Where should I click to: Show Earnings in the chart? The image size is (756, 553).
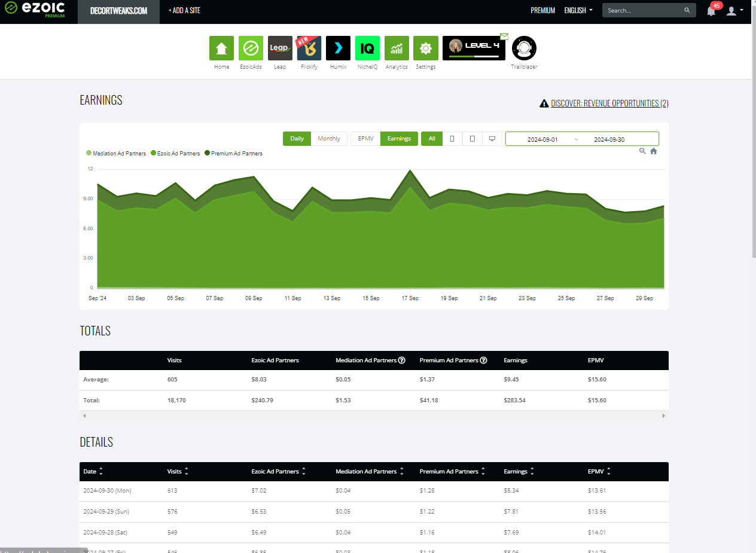point(399,139)
